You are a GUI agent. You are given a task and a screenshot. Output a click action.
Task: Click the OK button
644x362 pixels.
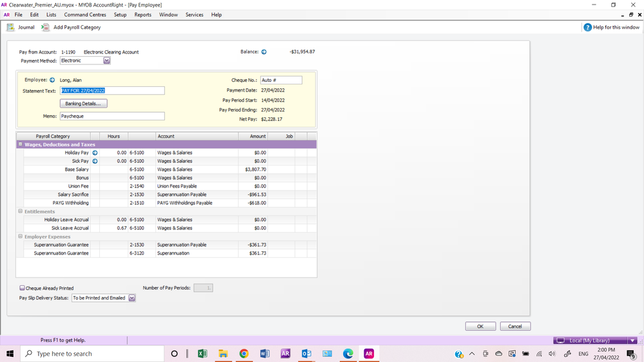(x=480, y=327)
